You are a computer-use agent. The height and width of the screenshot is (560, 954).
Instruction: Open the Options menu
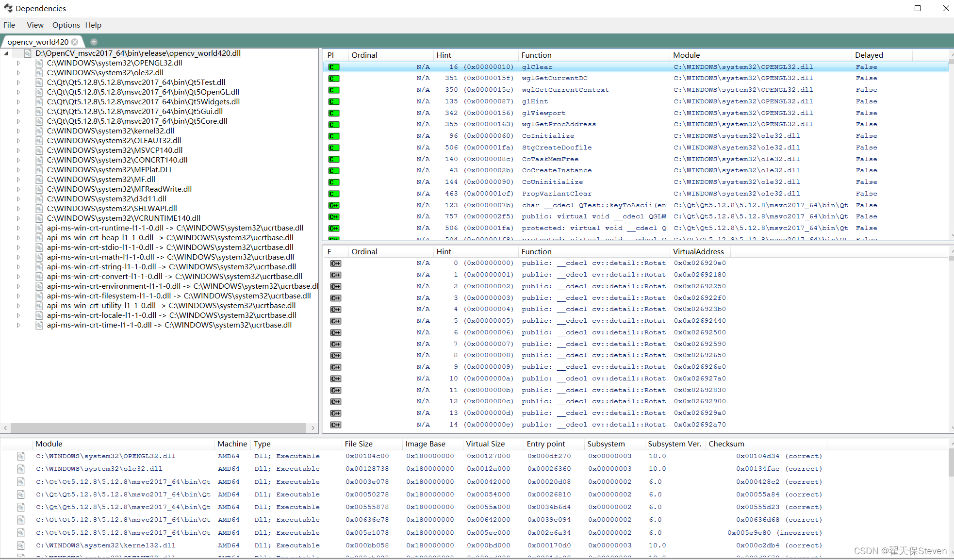66,25
